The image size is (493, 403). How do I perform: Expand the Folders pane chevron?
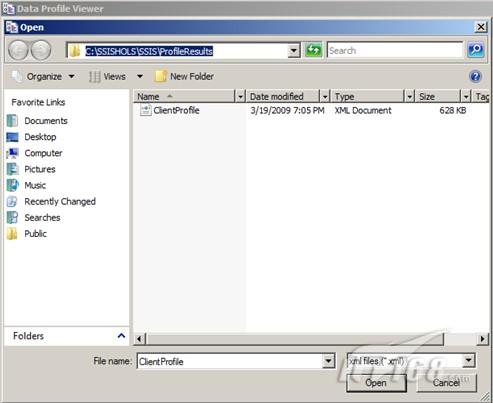coord(121,336)
